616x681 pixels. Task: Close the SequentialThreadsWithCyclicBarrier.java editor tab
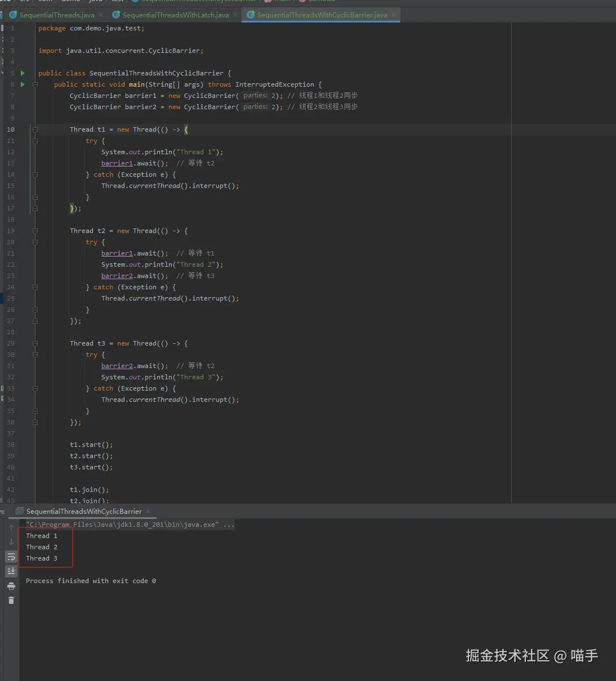tap(394, 15)
